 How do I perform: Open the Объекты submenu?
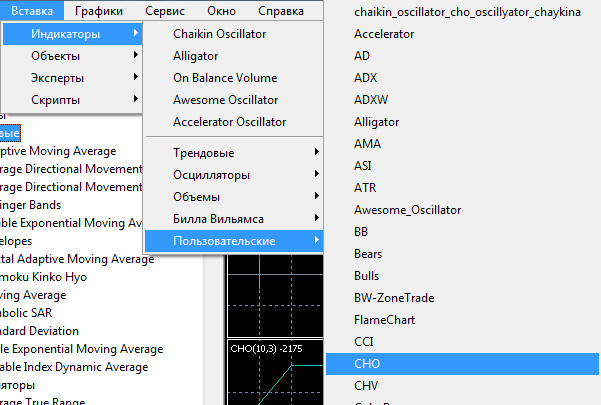click(x=72, y=56)
